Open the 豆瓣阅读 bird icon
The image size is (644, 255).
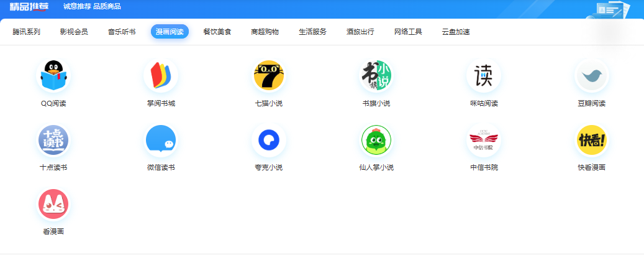tap(591, 76)
